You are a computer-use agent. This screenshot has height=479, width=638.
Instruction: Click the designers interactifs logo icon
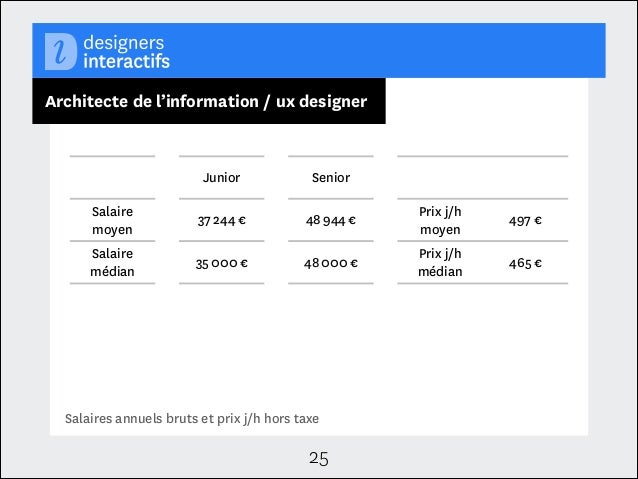[61, 52]
